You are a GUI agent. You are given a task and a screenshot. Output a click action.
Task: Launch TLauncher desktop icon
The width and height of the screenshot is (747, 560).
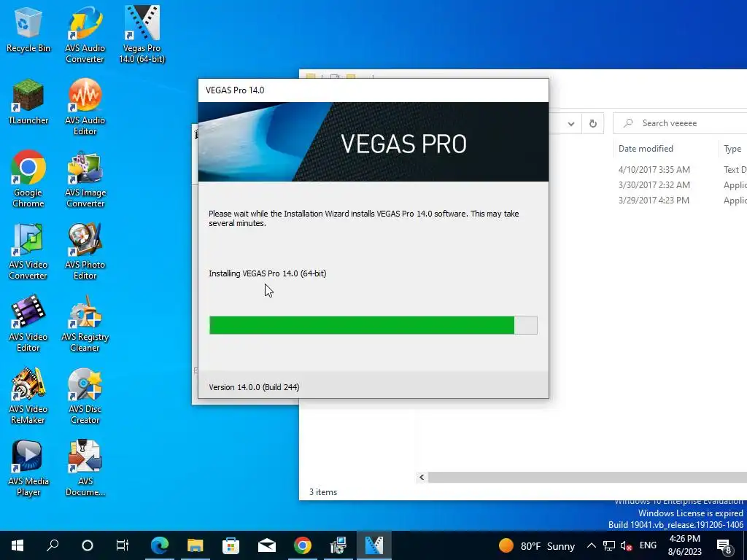click(28, 103)
